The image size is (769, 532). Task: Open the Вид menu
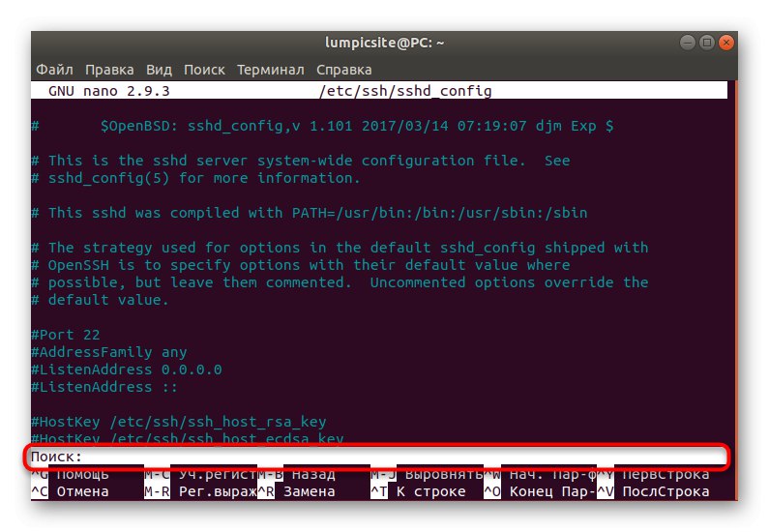pos(159,70)
